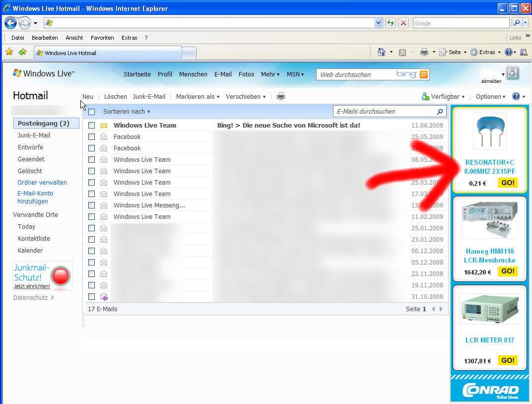Image resolution: width=532 pixels, height=404 pixels.
Task: Click the abmelden link
Action: [x=491, y=81]
